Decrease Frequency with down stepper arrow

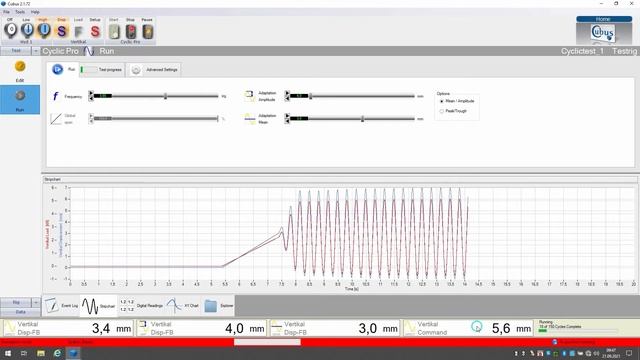click(x=91, y=99)
